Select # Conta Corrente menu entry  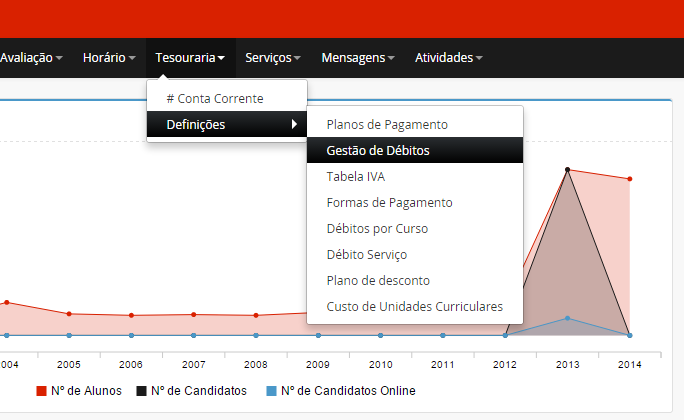point(215,99)
